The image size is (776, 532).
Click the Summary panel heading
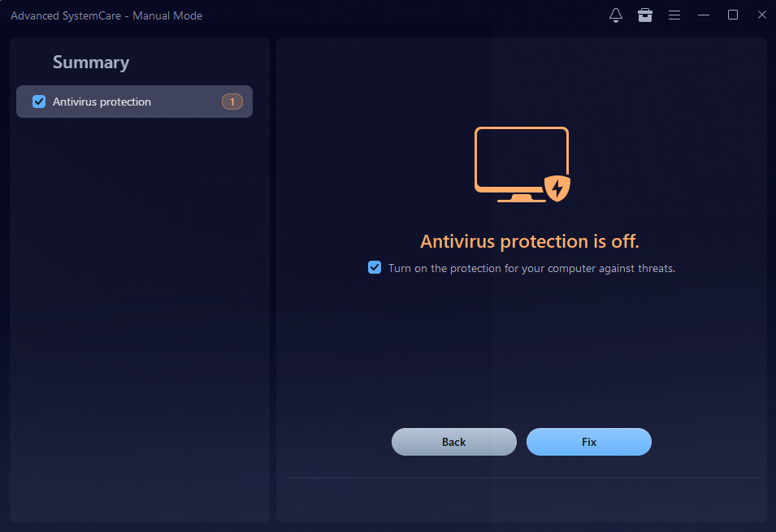(x=90, y=62)
